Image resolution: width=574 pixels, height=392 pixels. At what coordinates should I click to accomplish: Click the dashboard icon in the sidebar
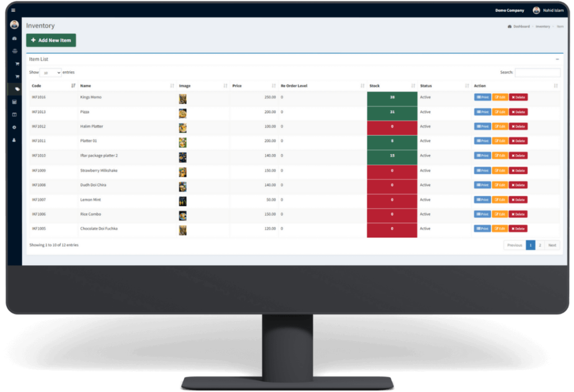coord(15,38)
